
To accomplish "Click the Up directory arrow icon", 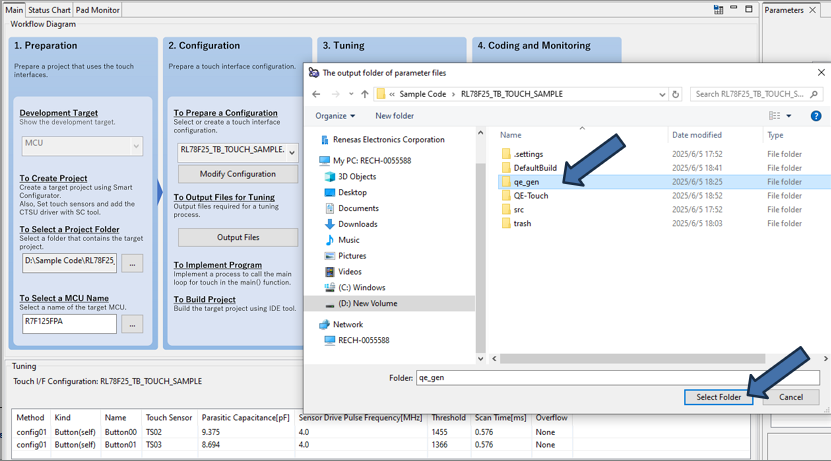I will [364, 94].
